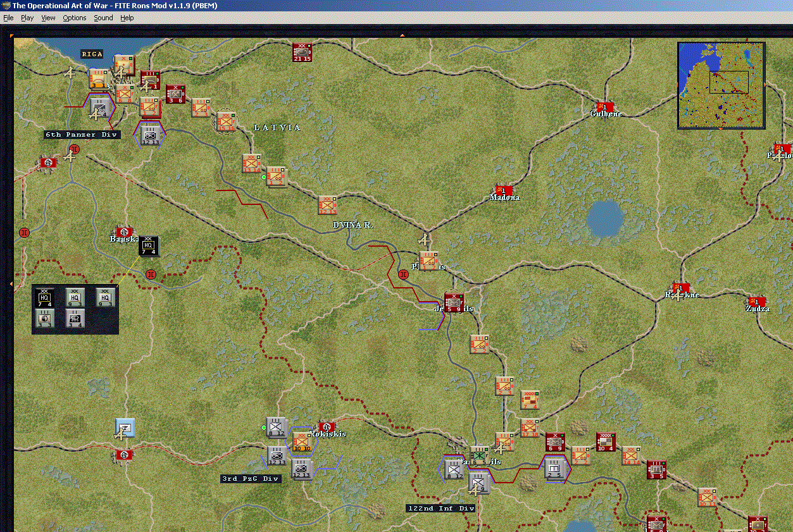Click the '3rd PzG Div' label
This screenshot has height=532, width=793.
click(251, 479)
